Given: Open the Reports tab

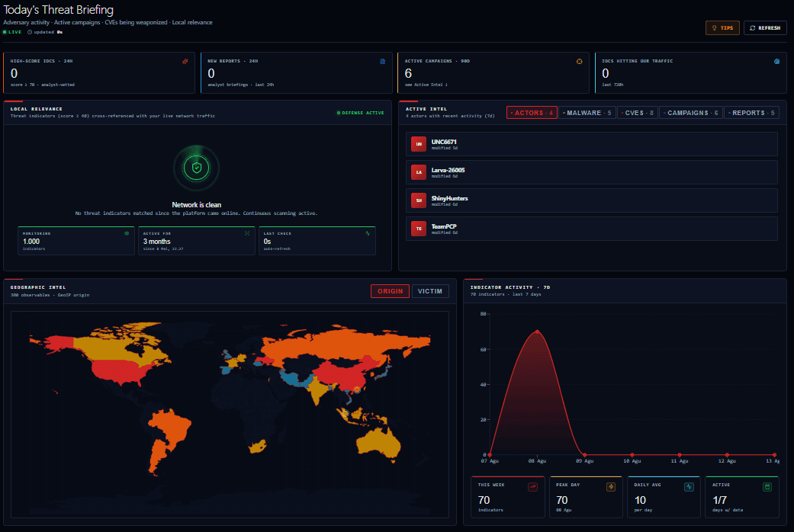Looking at the screenshot, I should [x=751, y=113].
